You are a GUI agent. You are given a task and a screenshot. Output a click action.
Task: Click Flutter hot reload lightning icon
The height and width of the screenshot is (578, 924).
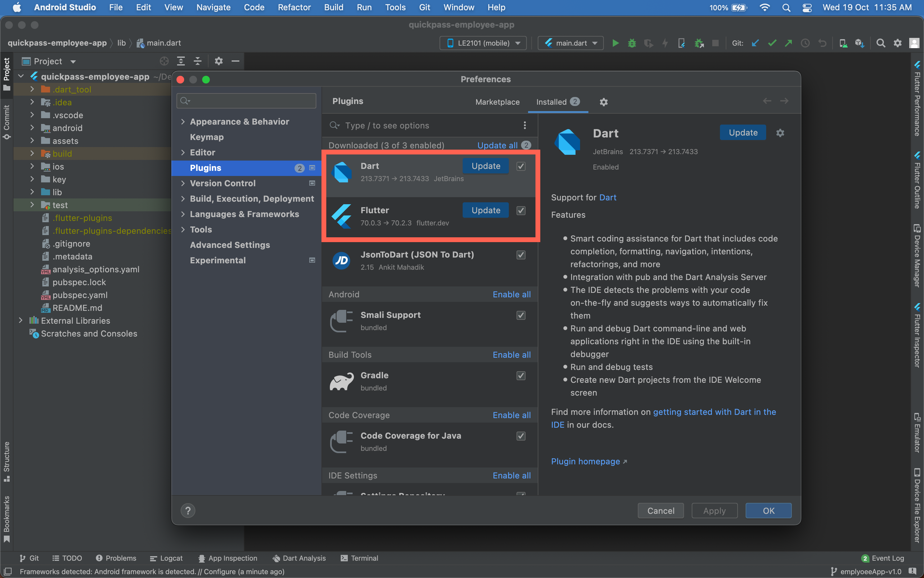[665, 43]
